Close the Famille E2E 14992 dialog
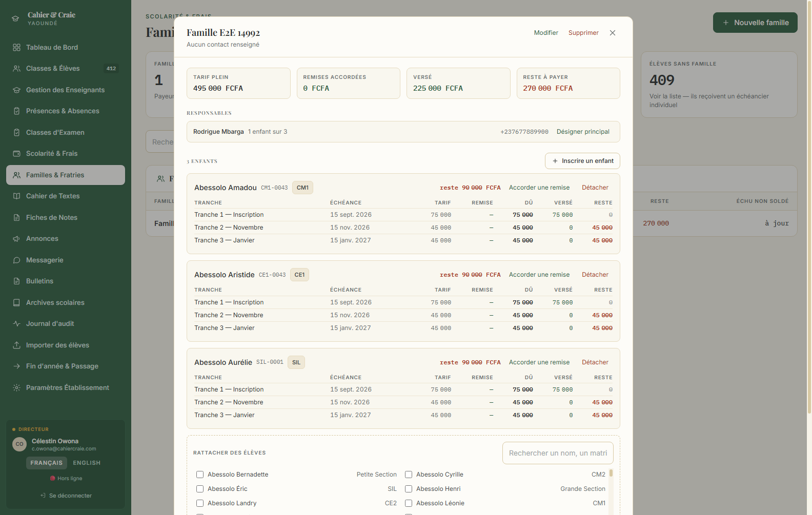The width and height of the screenshot is (812, 515). click(613, 33)
